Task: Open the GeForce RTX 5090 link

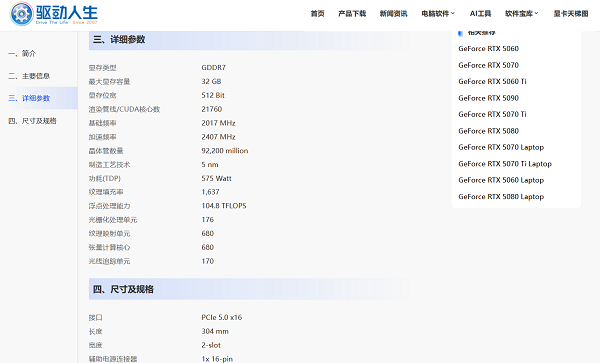Action: click(x=489, y=98)
